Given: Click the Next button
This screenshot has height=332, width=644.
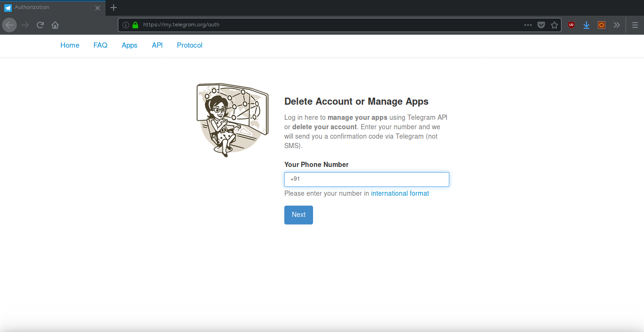Looking at the screenshot, I should (298, 215).
